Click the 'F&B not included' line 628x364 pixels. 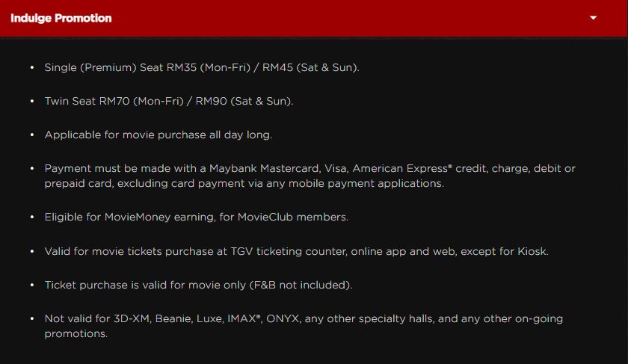[198, 285]
